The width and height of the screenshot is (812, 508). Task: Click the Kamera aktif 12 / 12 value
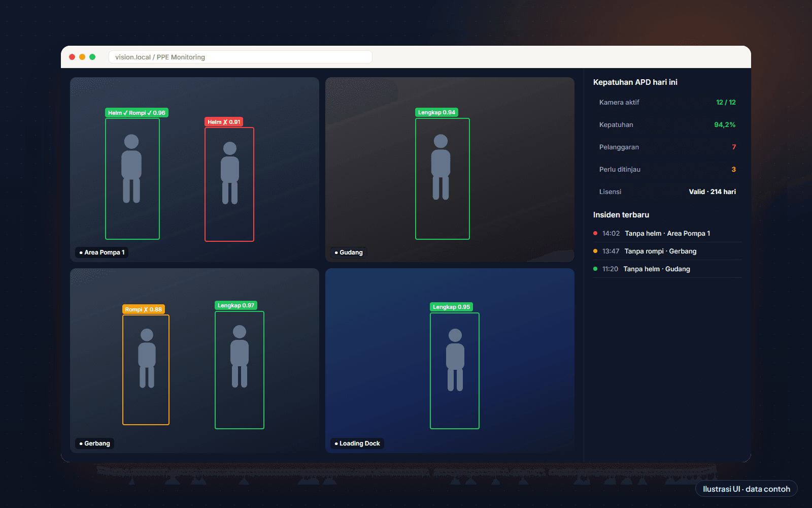tap(726, 102)
